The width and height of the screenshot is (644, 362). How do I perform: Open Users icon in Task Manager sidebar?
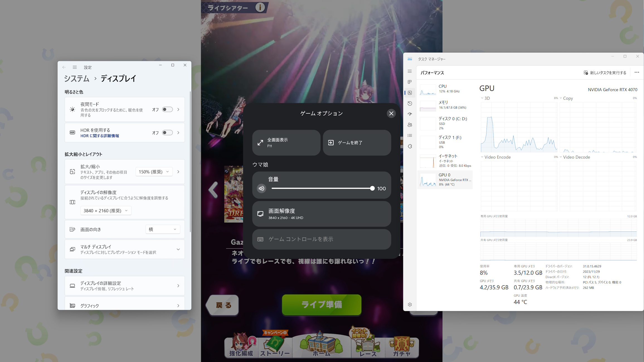pyautogui.click(x=410, y=125)
